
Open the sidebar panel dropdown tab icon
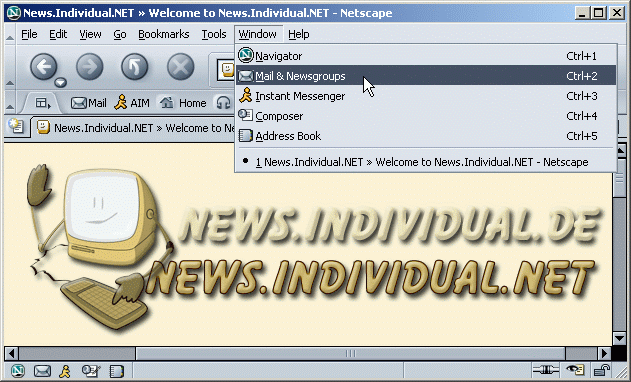[42, 103]
